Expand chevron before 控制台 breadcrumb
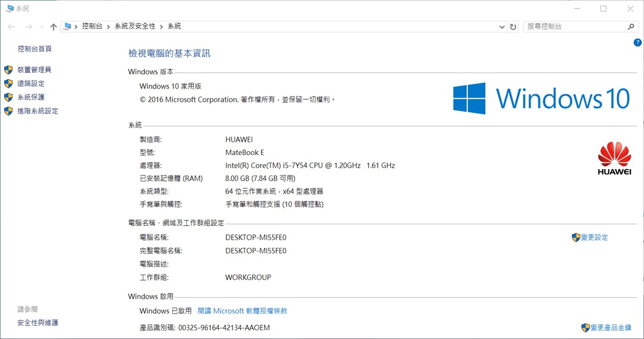Viewport: 644px width, 339px height. click(76, 26)
